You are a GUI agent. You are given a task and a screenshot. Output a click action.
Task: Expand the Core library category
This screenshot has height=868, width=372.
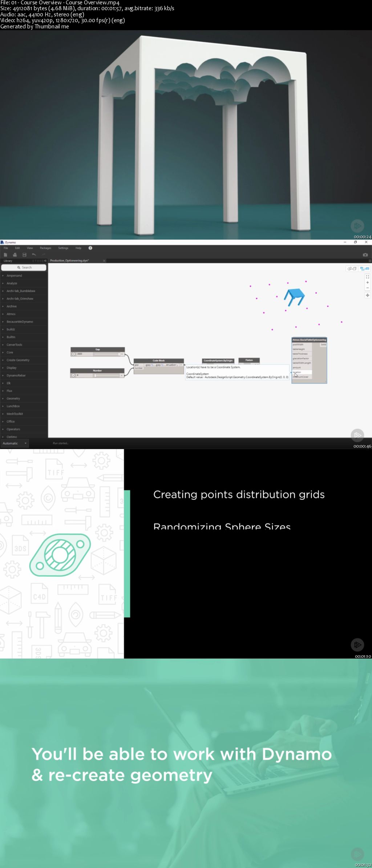24,352
